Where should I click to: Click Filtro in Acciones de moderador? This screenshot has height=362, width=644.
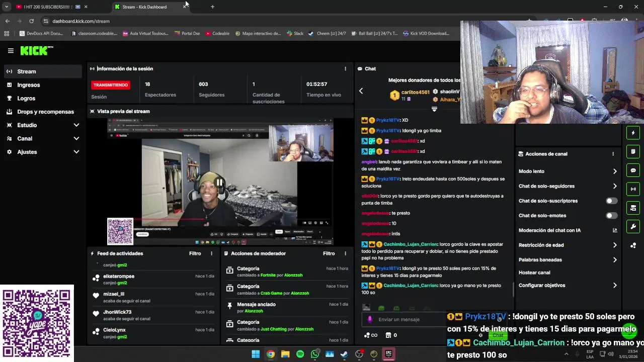click(x=329, y=254)
